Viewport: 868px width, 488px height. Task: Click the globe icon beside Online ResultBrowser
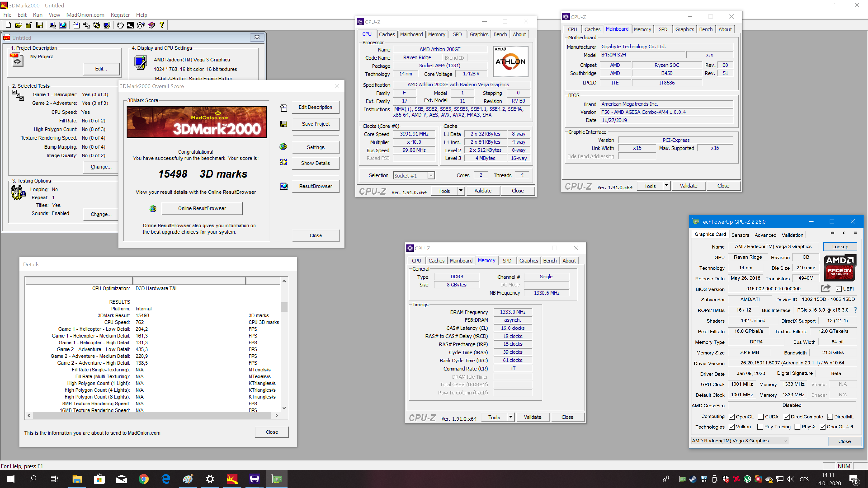coord(153,209)
